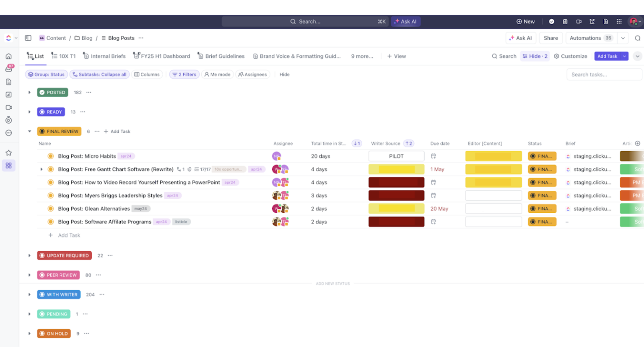Click the Search tasks input field
The image size is (644, 362).
click(604, 74)
